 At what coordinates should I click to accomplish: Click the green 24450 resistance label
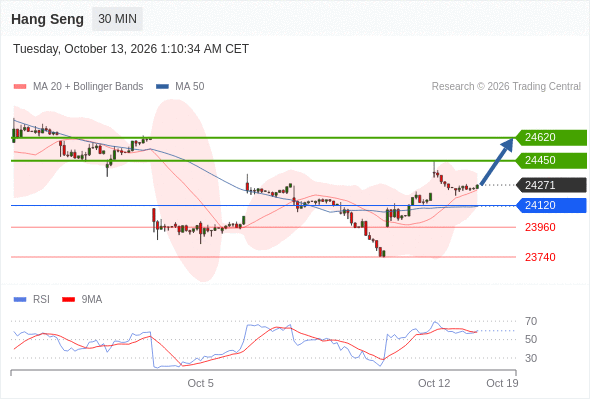[551, 160]
